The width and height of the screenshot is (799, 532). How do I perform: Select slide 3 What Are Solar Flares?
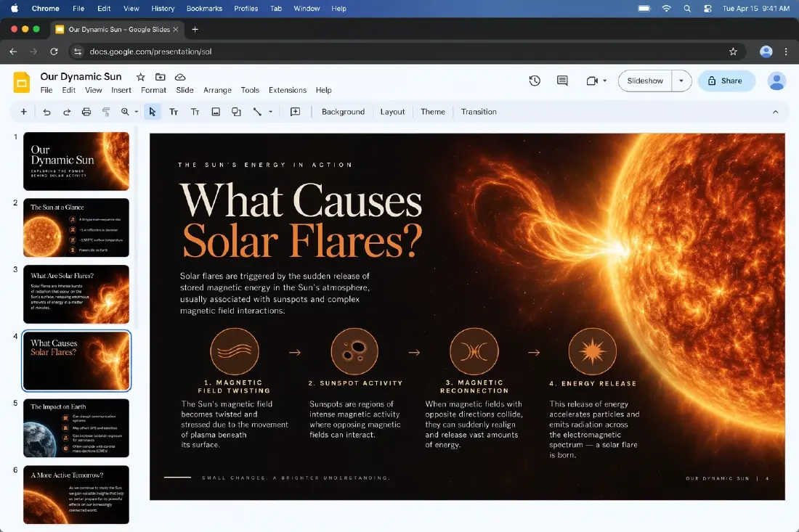76,294
